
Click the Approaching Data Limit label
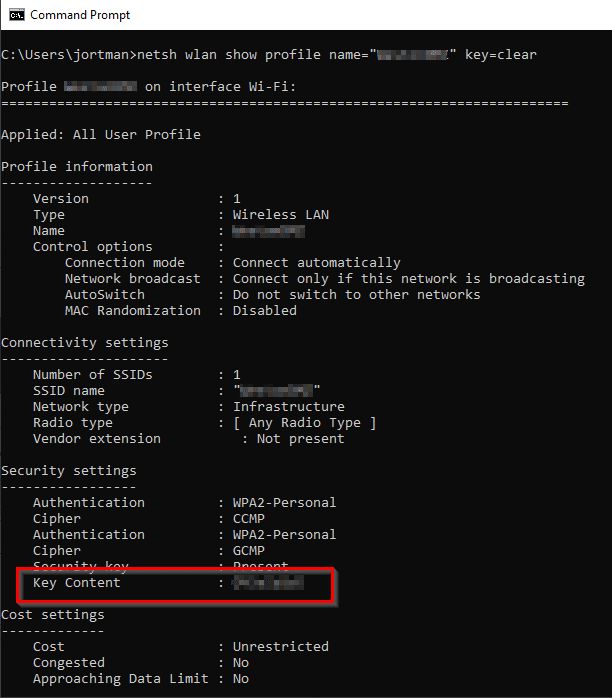point(121,679)
